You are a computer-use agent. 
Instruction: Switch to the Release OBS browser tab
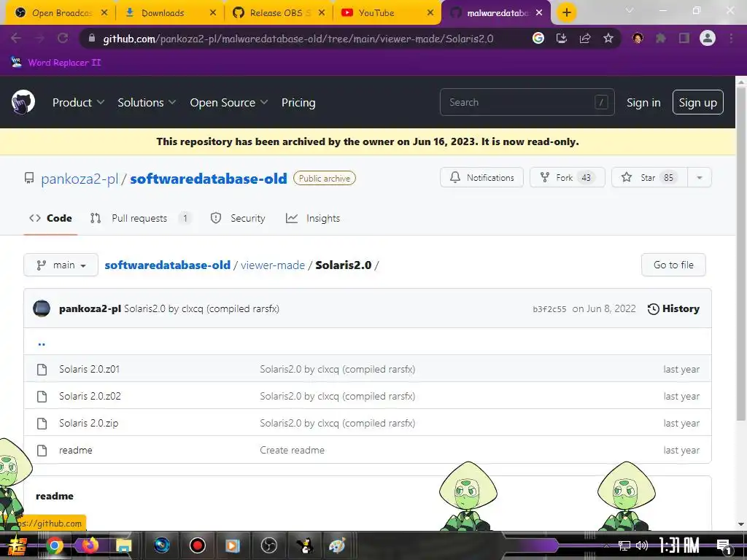tap(278, 13)
